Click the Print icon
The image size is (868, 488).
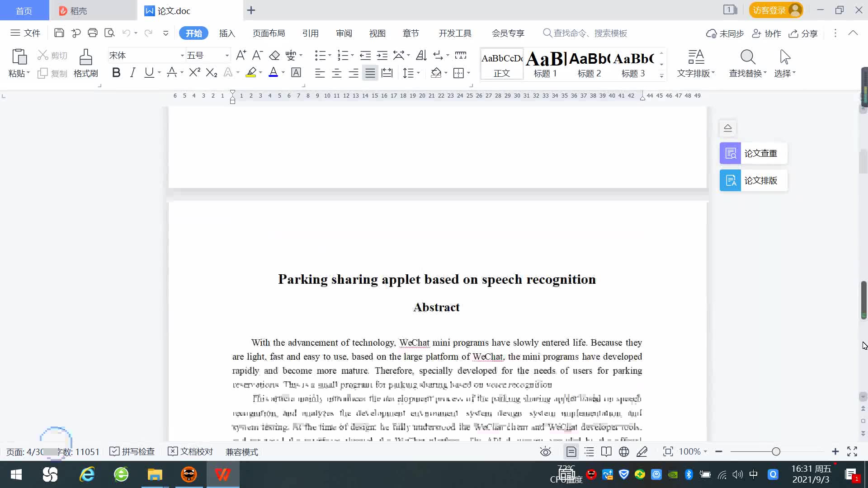[x=93, y=33]
